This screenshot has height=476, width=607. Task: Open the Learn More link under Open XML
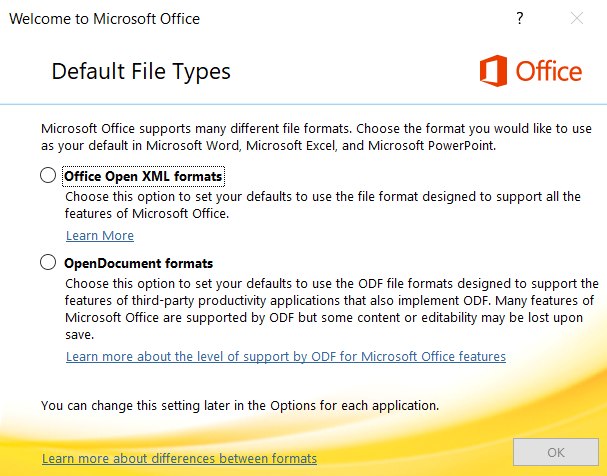pos(100,235)
